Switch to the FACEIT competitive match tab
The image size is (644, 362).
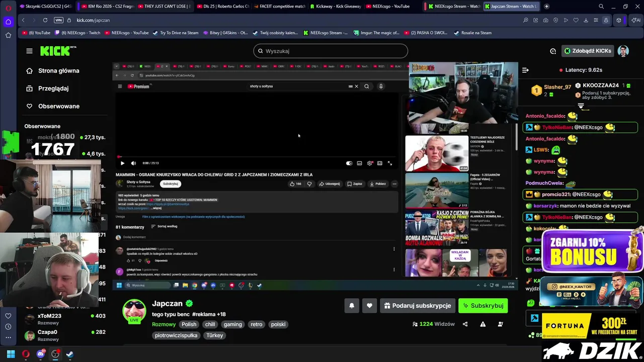pyautogui.click(x=279, y=7)
